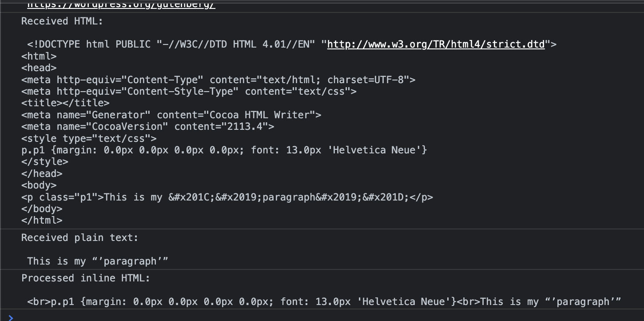Click the closing html tag line
The image size is (644, 321).
coord(42,221)
